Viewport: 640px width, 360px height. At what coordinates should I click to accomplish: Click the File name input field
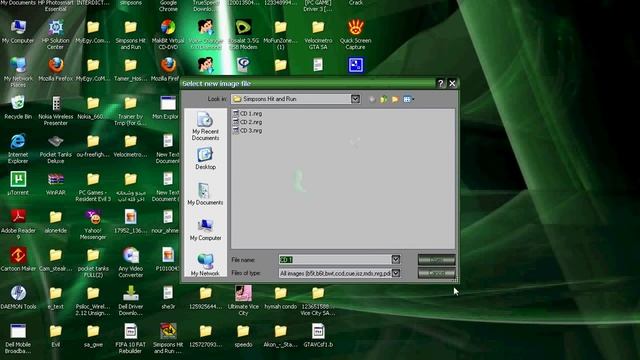tap(335, 259)
